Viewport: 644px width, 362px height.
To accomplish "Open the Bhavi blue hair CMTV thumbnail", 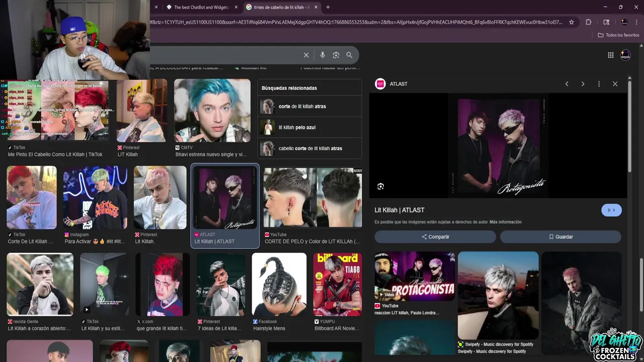I will [212, 111].
